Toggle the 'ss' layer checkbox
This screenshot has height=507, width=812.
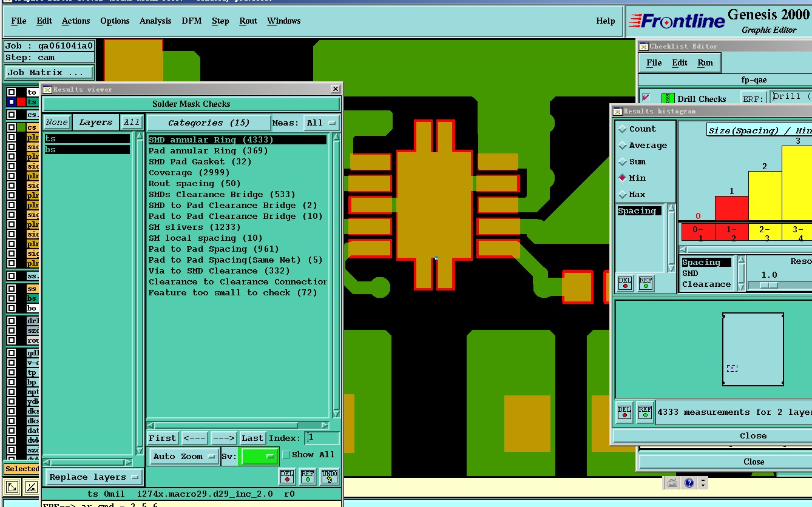(x=12, y=289)
